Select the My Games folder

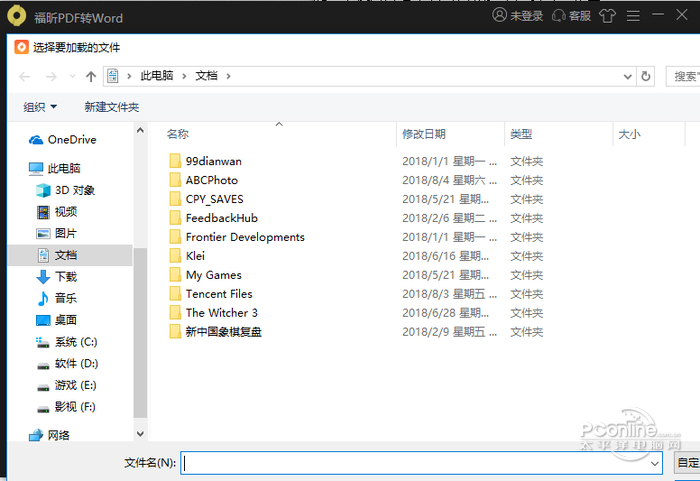coord(206,275)
